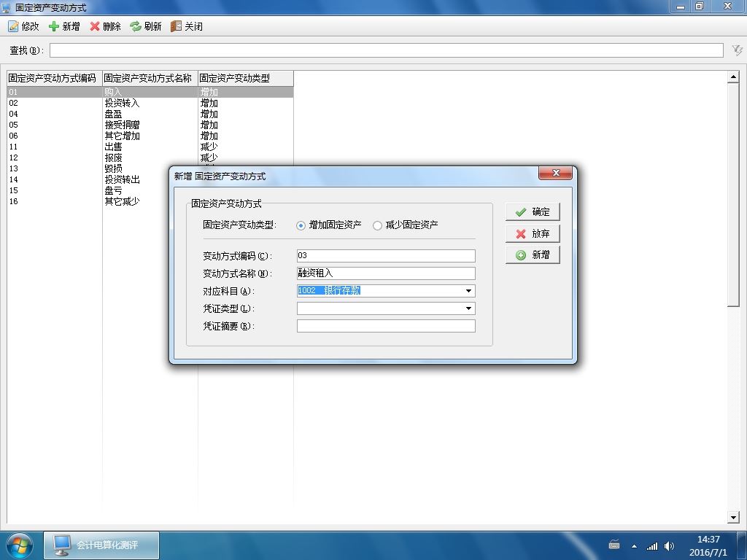Confirm with the 确定 button

pos(533,212)
